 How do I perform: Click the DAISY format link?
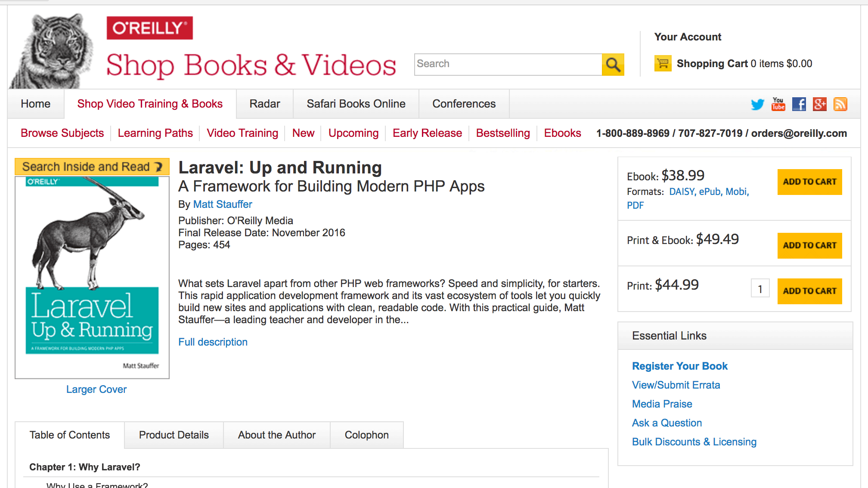pyautogui.click(x=682, y=191)
